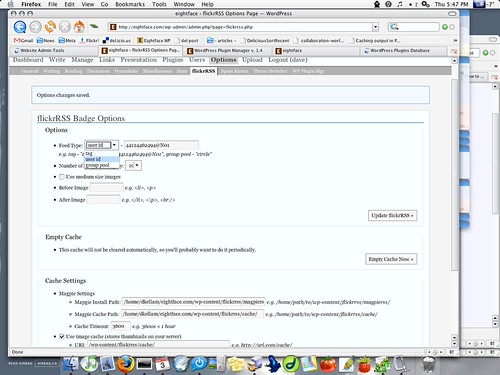Toggle Use medium size images checkbox
This screenshot has width=500, height=375.
point(62,177)
